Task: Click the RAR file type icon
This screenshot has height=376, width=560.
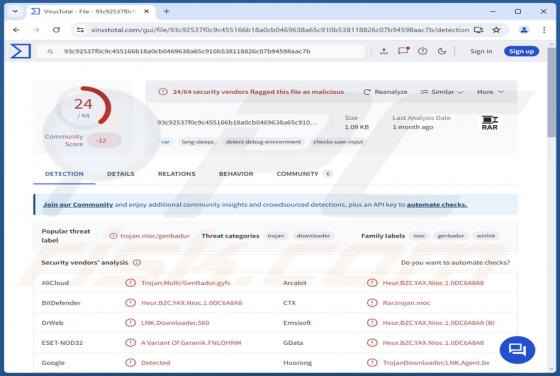Action: (490, 123)
